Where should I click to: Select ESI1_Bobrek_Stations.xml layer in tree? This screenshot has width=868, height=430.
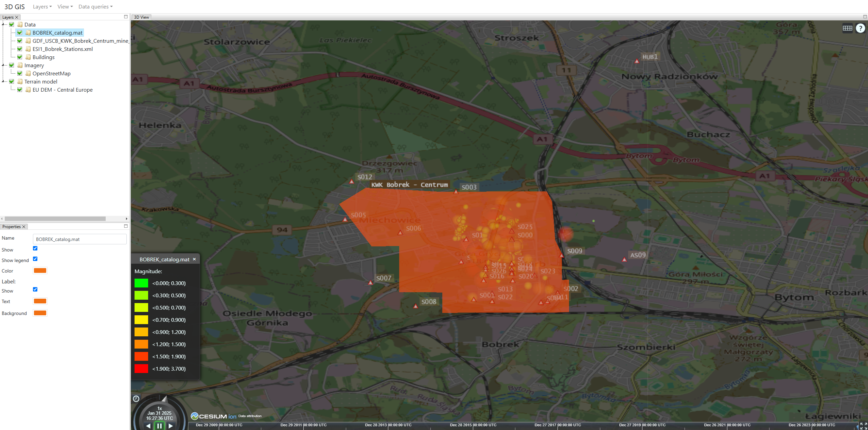pyautogui.click(x=63, y=49)
